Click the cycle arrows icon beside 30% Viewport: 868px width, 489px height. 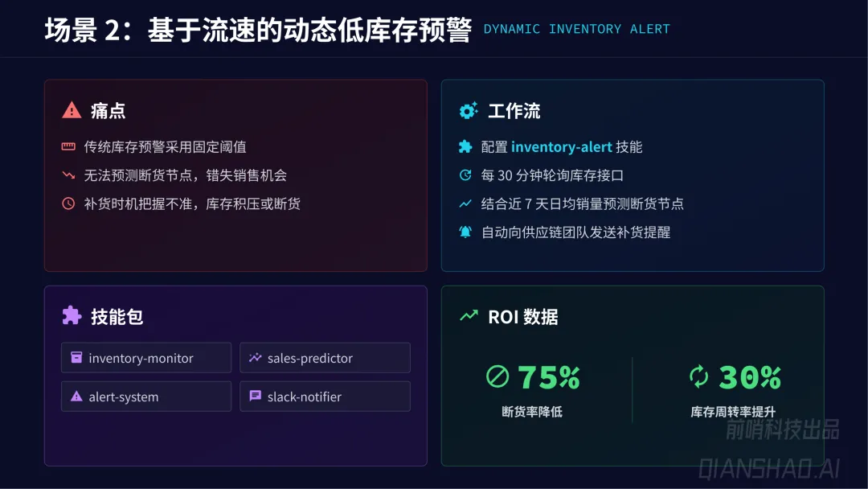[x=698, y=376]
